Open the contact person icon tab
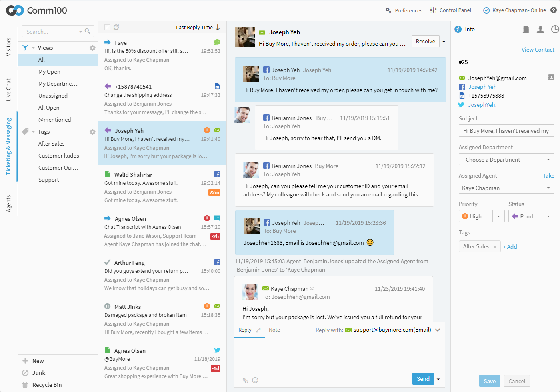 click(x=540, y=29)
